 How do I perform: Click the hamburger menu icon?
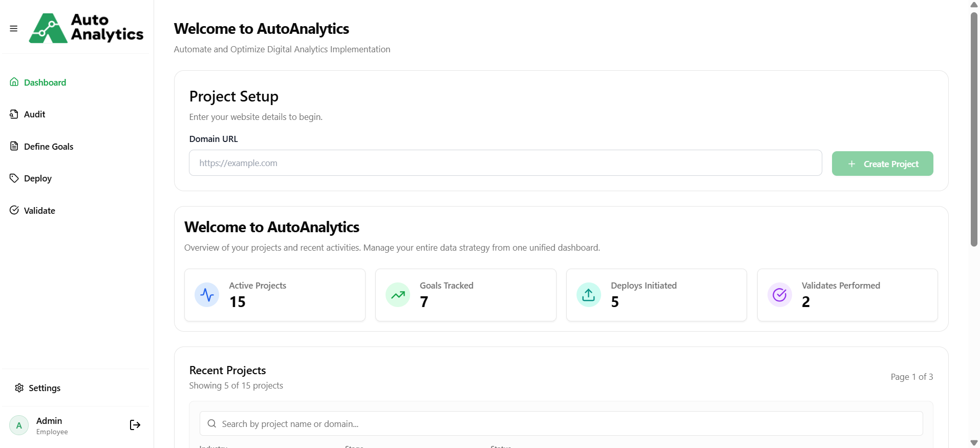(x=14, y=29)
